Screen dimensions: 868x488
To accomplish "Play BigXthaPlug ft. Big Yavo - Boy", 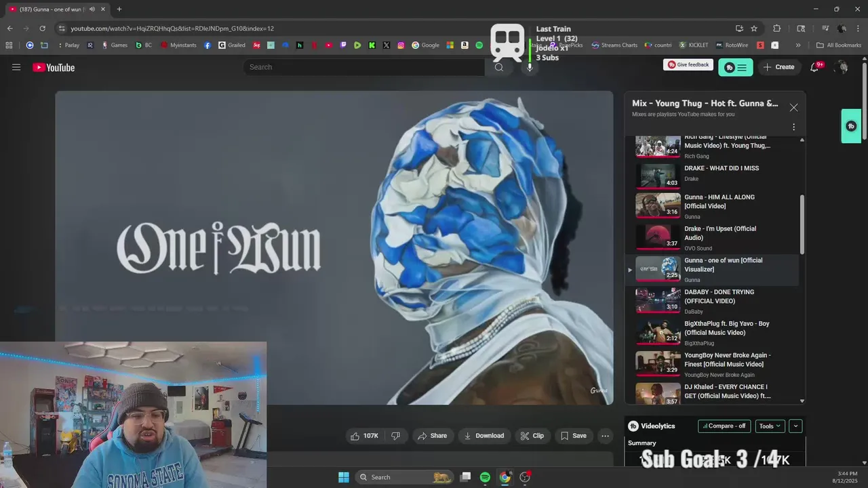I will [x=712, y=333].
